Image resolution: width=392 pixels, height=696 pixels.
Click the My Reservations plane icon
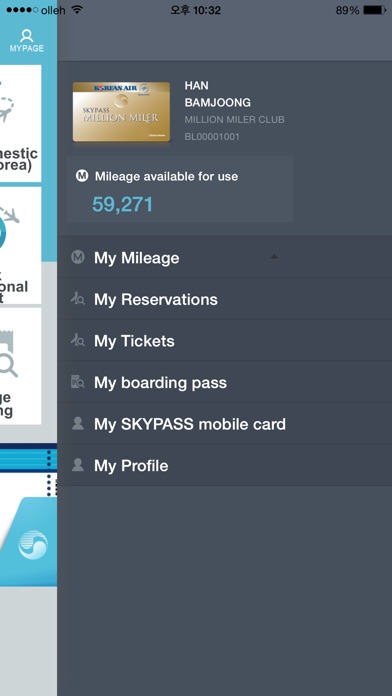point(77,299)
